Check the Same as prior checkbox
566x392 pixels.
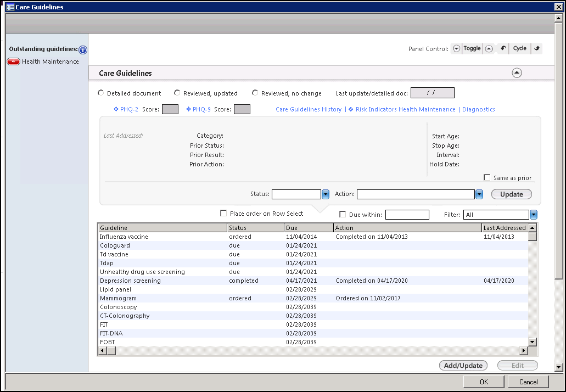coord(487,177)
